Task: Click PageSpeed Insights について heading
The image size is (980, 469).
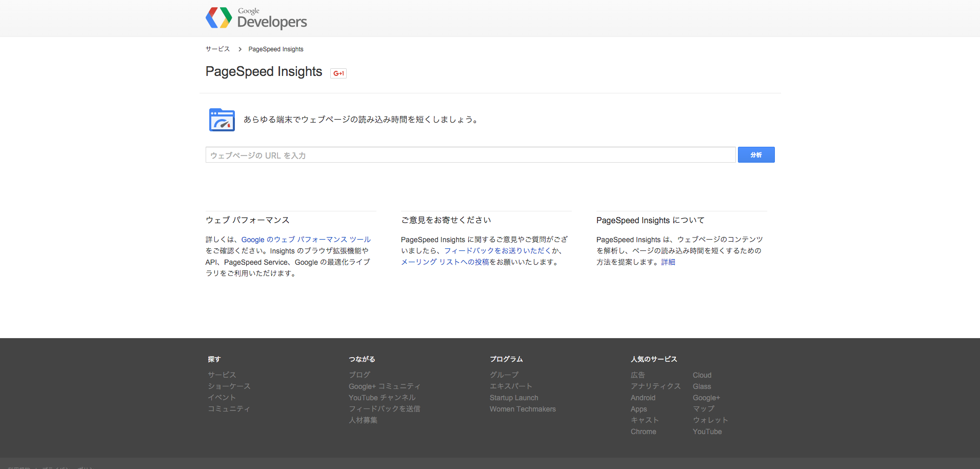Action: pos(650,220)
